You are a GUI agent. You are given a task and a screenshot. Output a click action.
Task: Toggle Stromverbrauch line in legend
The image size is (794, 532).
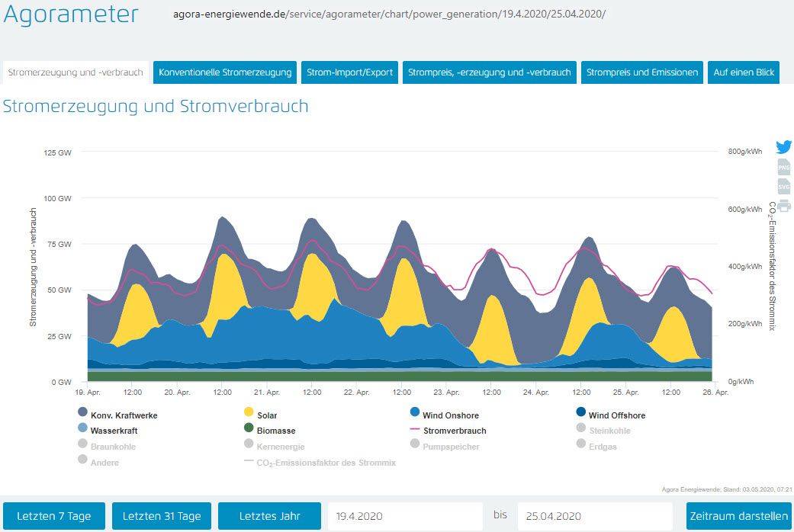(455, 431)
